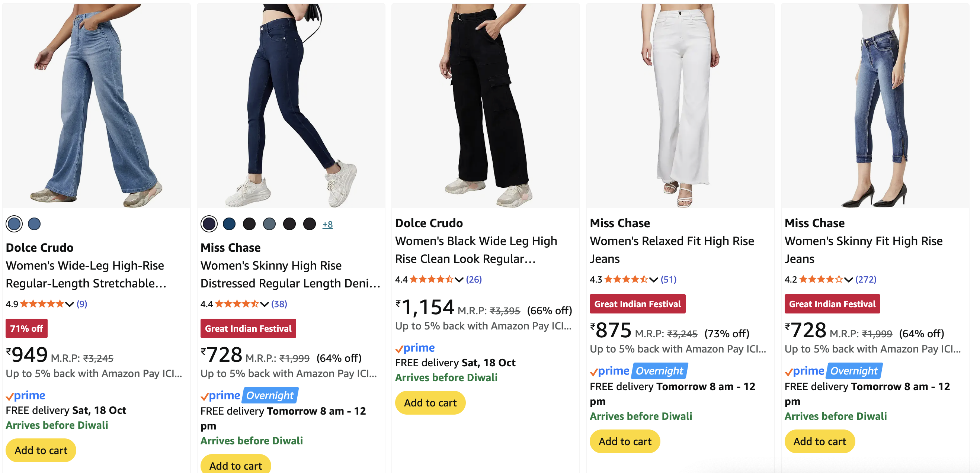The width and height of the screenshot is (980, 473).
Task: Add Dolce Crudo wide-leg blue jeans to cart
Action: pyautogui.click(x=41, y=450)
